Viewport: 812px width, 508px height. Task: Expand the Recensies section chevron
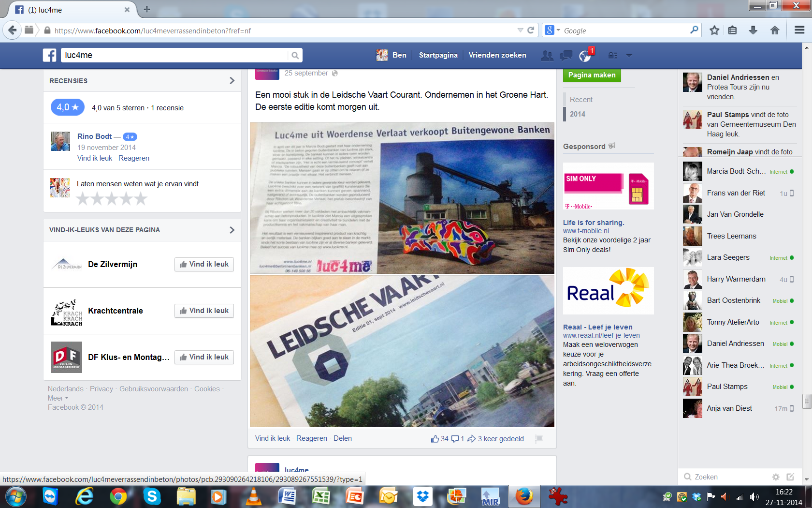pos(232,81)
